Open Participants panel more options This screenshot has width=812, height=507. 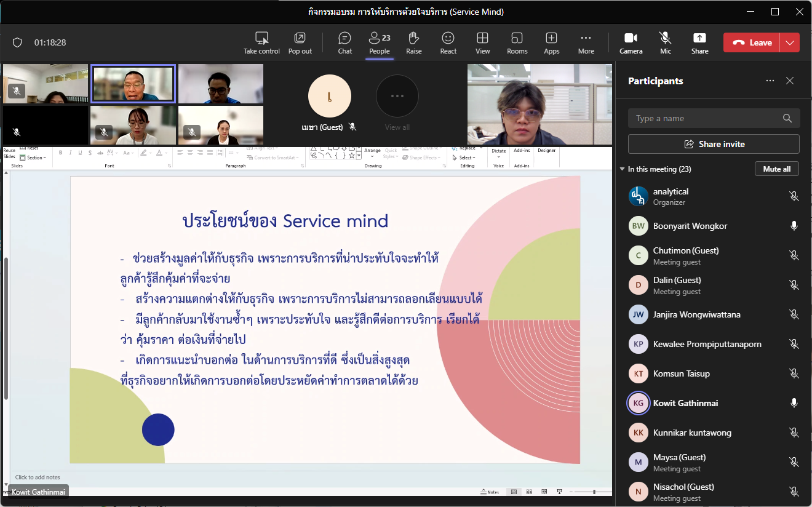770,81
